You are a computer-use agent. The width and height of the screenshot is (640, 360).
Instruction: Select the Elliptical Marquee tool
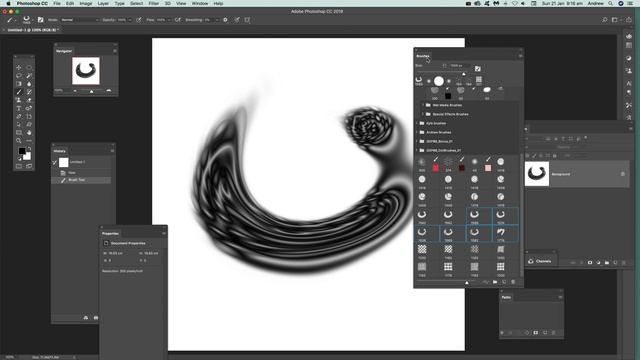[29, 67]
